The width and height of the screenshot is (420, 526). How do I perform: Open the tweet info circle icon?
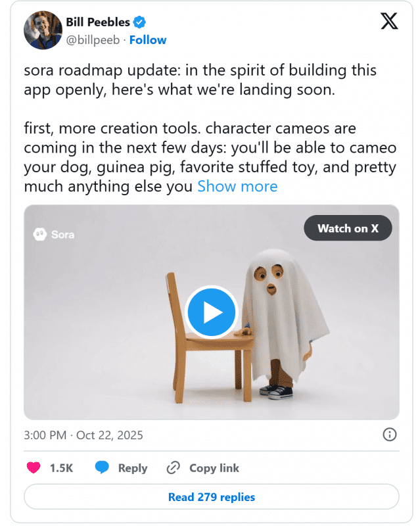tap(389, 435)
